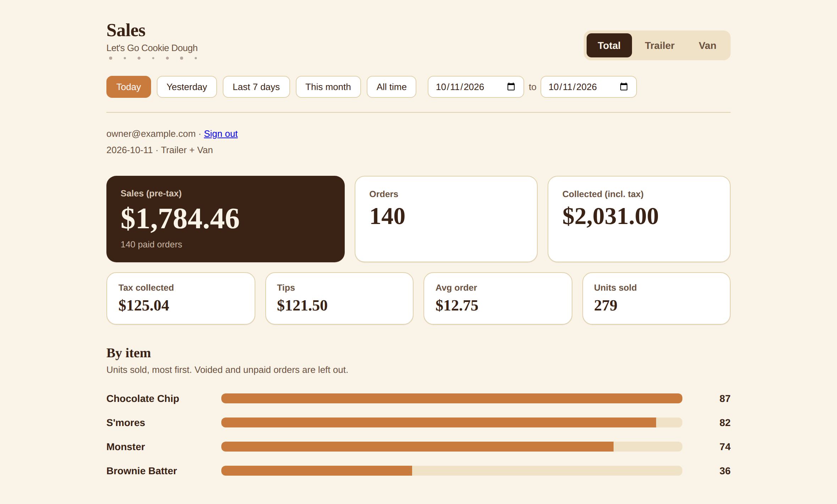
Task: Click the Orders 140 card
Action: [446, 219]
